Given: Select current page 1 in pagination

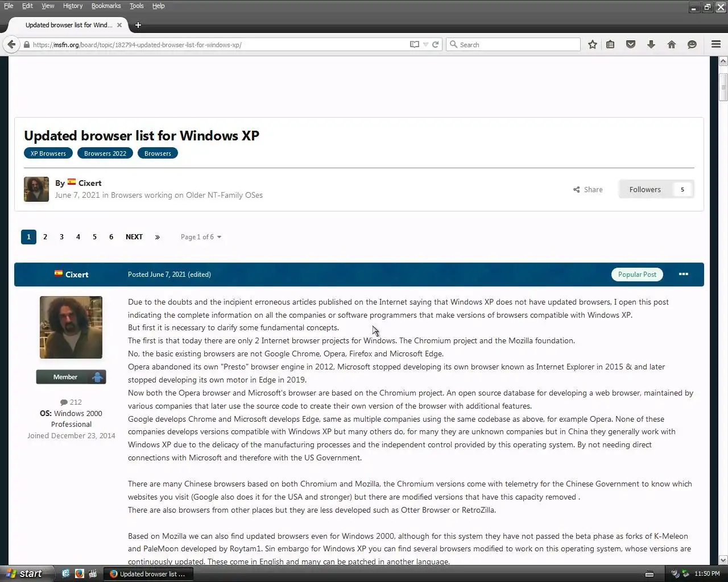Looking at the screenshot, I should [x=28, y=237].
